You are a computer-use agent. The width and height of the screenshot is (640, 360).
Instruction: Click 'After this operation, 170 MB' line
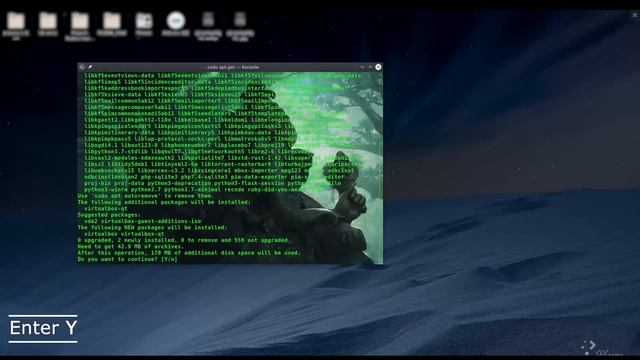tap(189, 253)
